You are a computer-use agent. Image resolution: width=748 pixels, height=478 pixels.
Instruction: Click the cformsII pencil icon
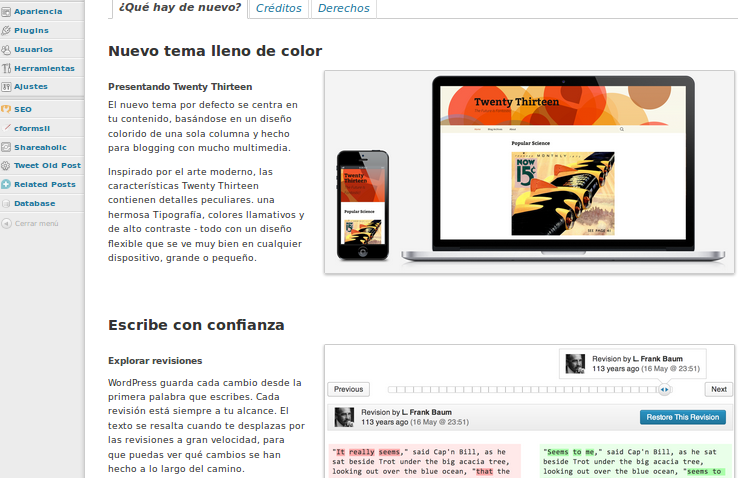[6, 128]
